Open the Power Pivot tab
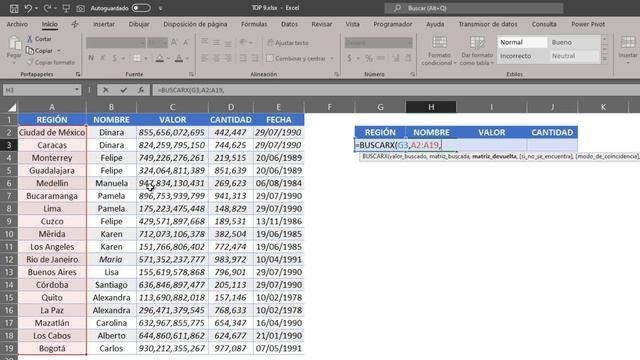640x360 pixels. click(x=588, y=24)
